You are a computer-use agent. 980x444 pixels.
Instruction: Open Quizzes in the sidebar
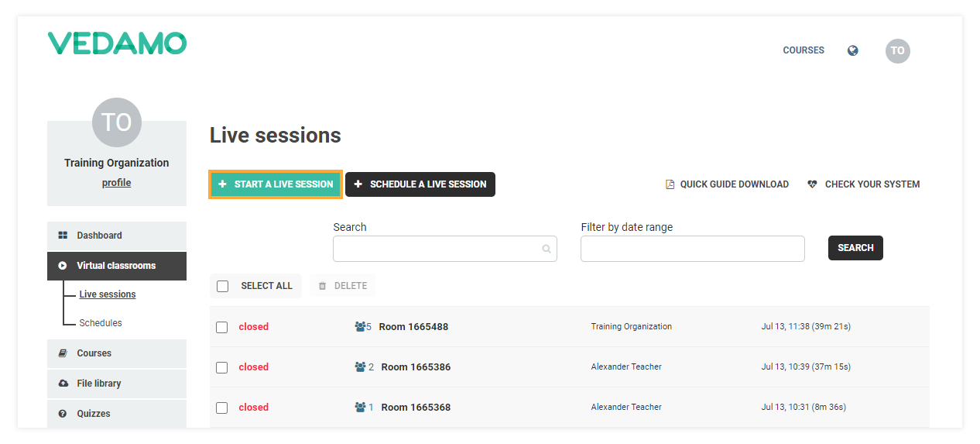117,414
